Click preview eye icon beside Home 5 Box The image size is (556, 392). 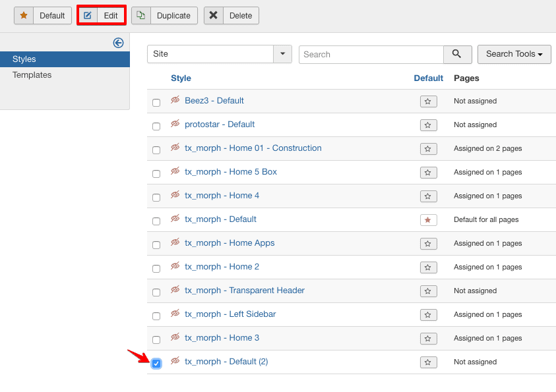[x=175, y=171]
